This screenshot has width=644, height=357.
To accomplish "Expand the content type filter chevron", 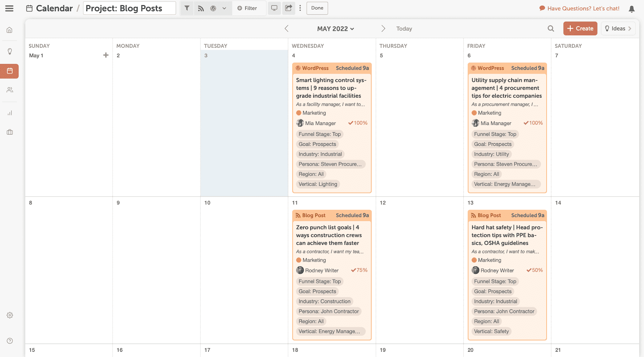I will pos(224,8).
